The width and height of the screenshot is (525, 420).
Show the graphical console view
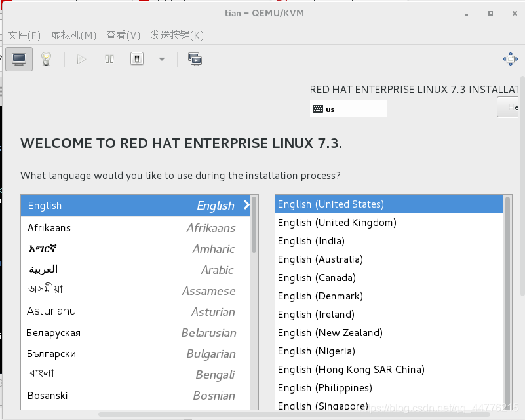pyautogui.click(x=19, y=59)
